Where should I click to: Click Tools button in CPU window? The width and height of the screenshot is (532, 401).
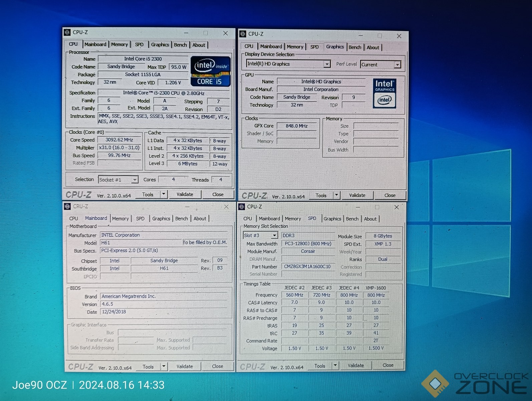pos(148,194)
